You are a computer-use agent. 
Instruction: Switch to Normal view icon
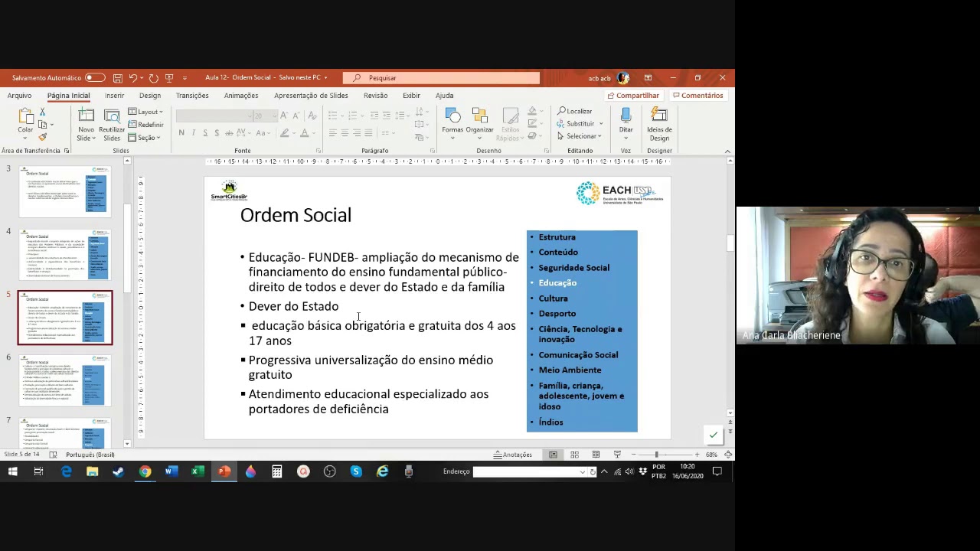click(553, 455)
